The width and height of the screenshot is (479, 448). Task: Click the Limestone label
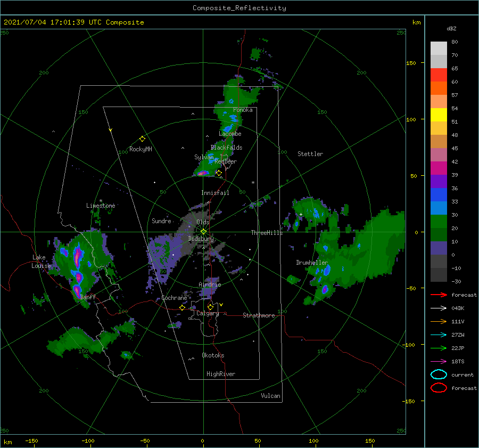coord(101,206)
